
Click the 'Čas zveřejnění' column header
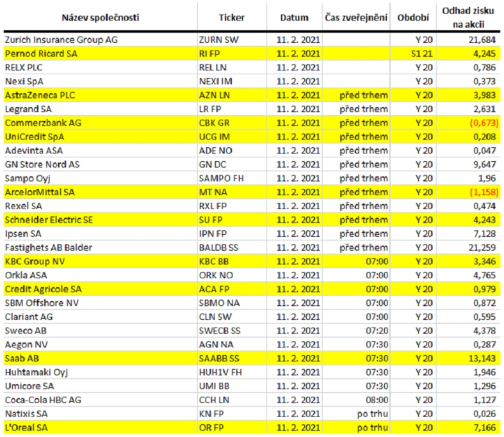pyautogui.click(x=356, y=18)
